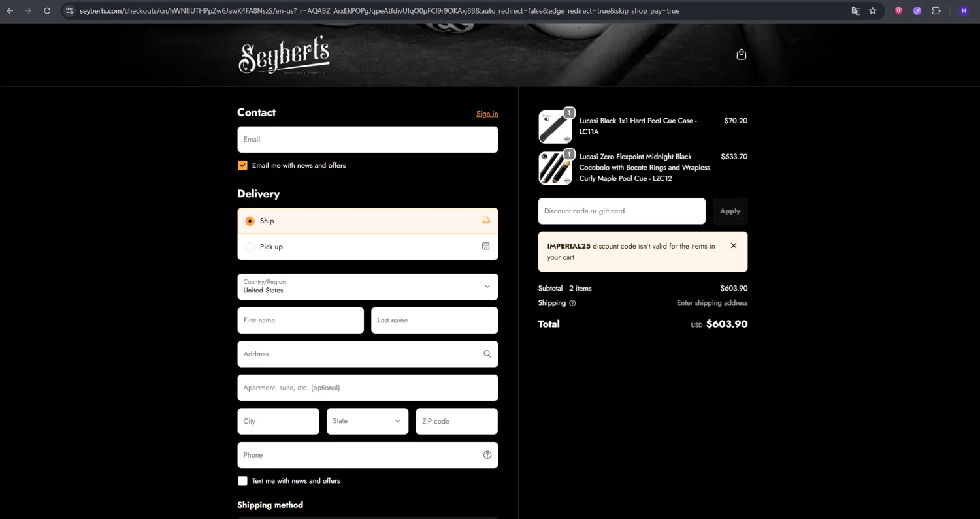Select the Pick up delivery option
Image resolution: width=980 pixels, height=519 pixels.
pyautogui.click(x=368, y=247)
